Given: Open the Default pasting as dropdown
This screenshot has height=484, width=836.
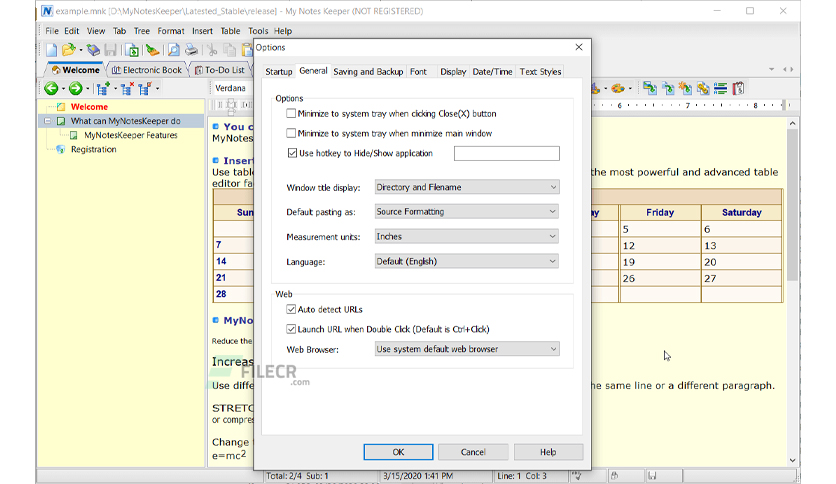Looking at the screenshot, I should click(467, 212).
